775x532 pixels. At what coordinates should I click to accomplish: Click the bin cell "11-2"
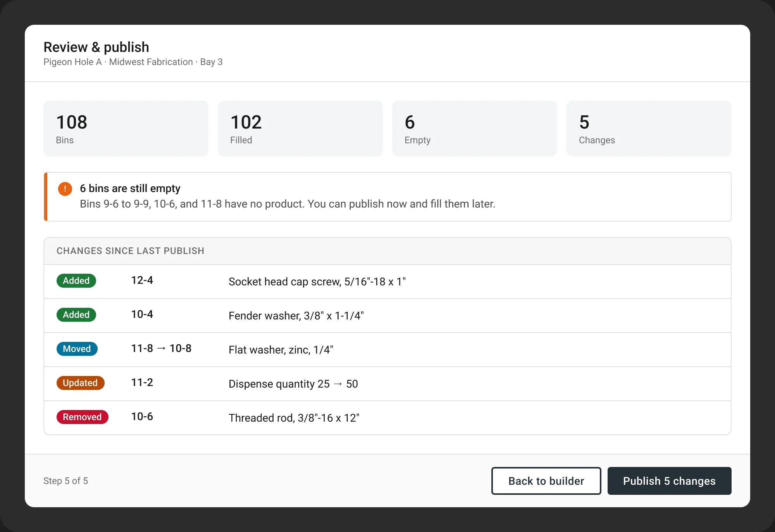pos(142,383)
